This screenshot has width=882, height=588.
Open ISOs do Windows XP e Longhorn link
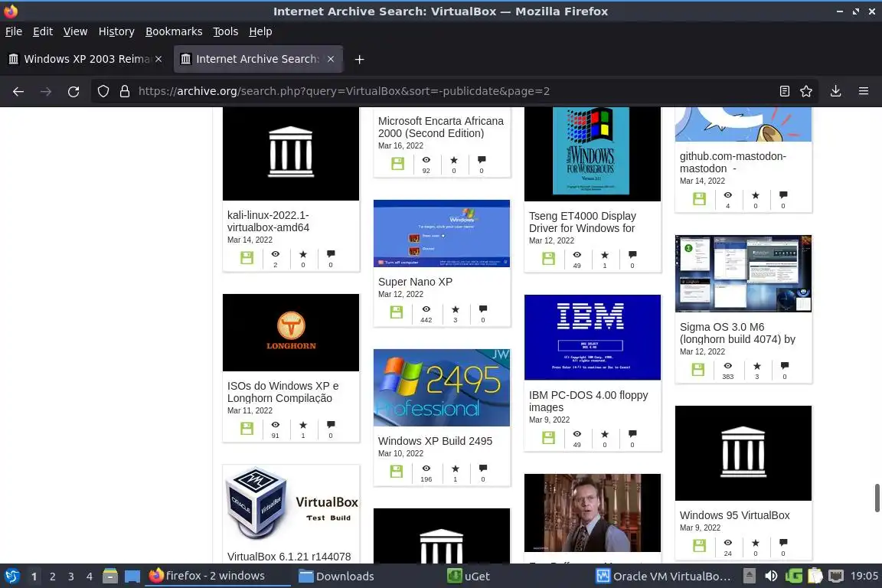tap(283, 392)
